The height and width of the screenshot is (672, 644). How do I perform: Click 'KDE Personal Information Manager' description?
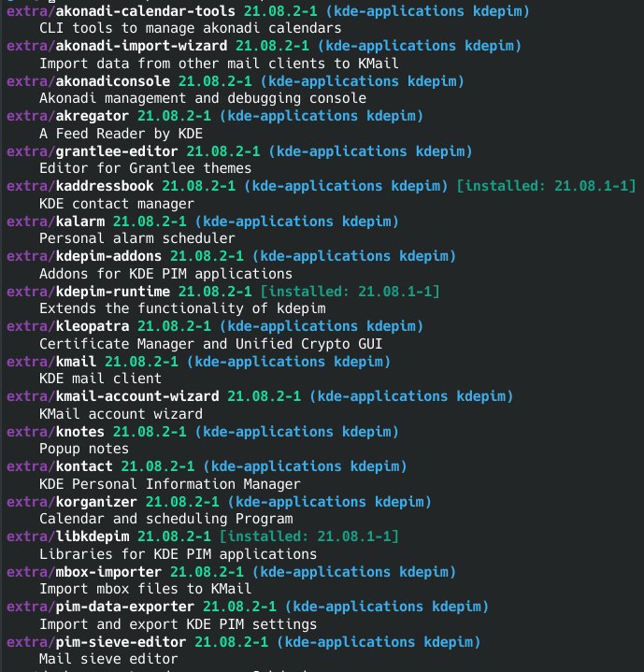[170, 484]
